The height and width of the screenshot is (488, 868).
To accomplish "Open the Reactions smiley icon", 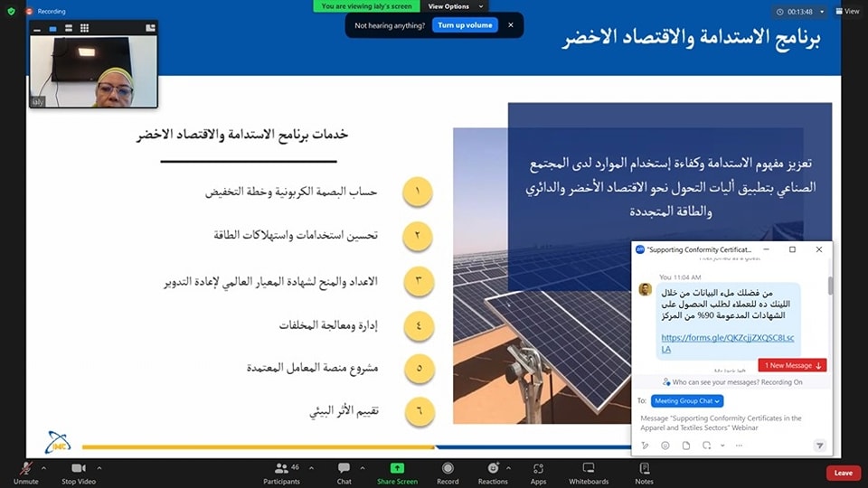I will click(x=493, y=468).
